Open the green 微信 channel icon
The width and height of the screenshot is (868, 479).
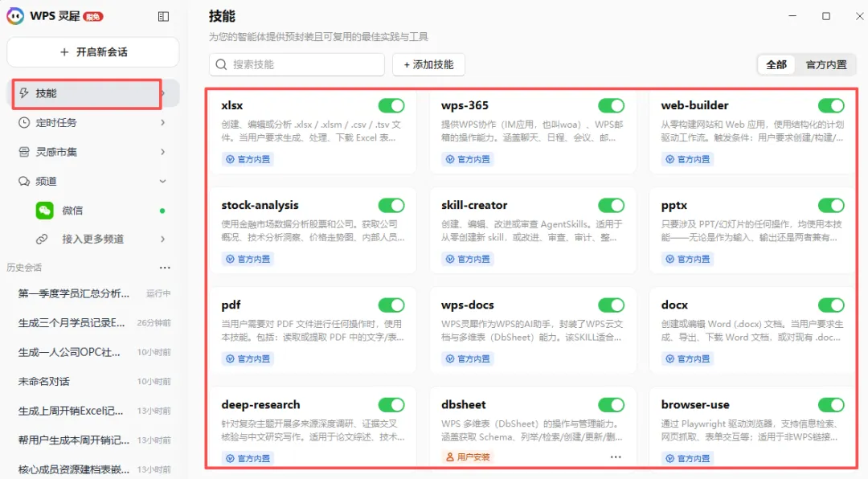[45, 211]
